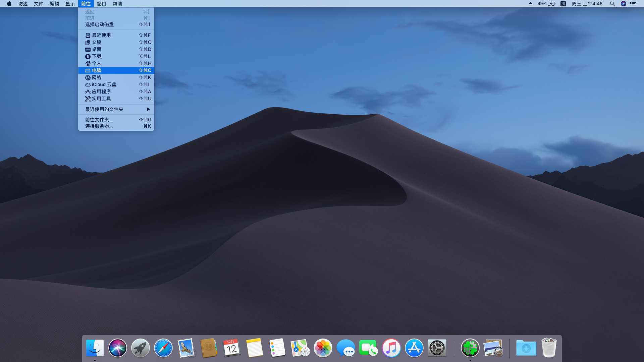Open the Apple menu
644x362 pixels.
[9, 4]
